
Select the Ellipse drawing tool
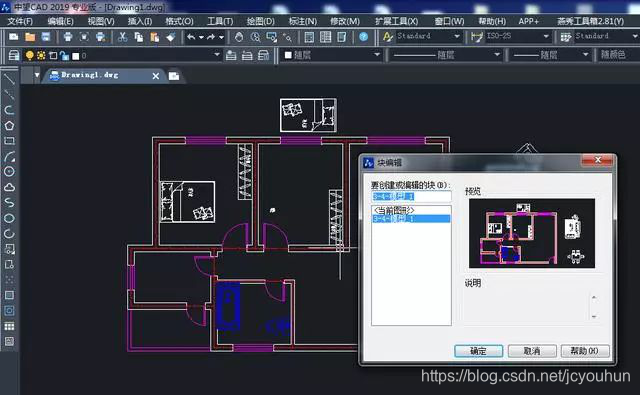point(9,218)
